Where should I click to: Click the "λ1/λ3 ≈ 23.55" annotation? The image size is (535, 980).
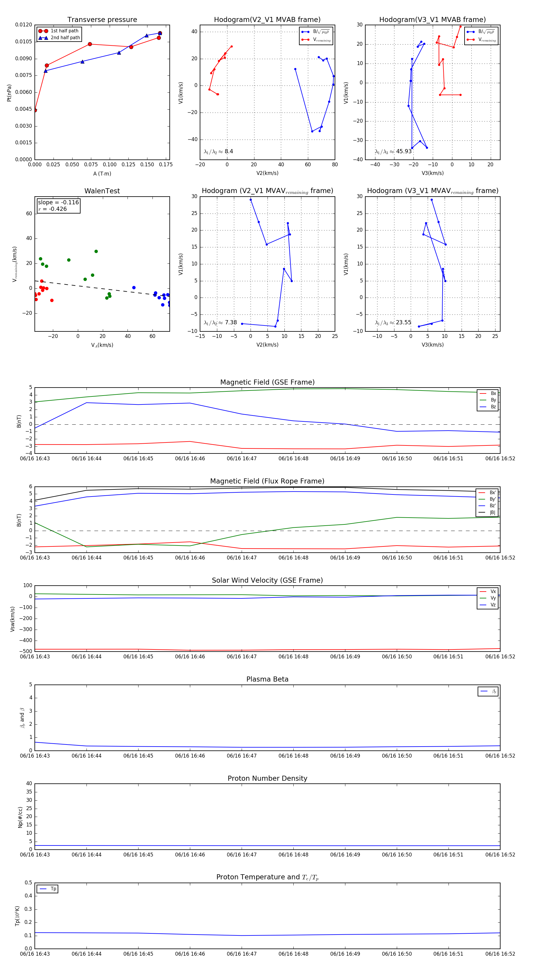point(393,323)
